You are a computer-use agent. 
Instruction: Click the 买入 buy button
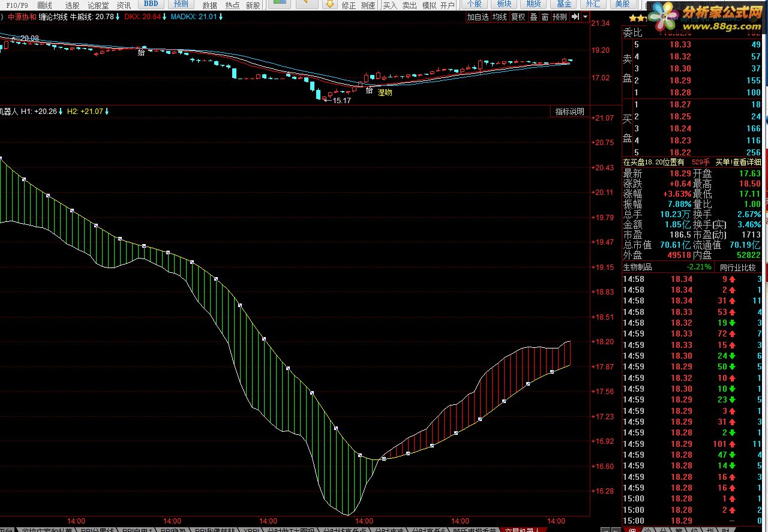390,5
